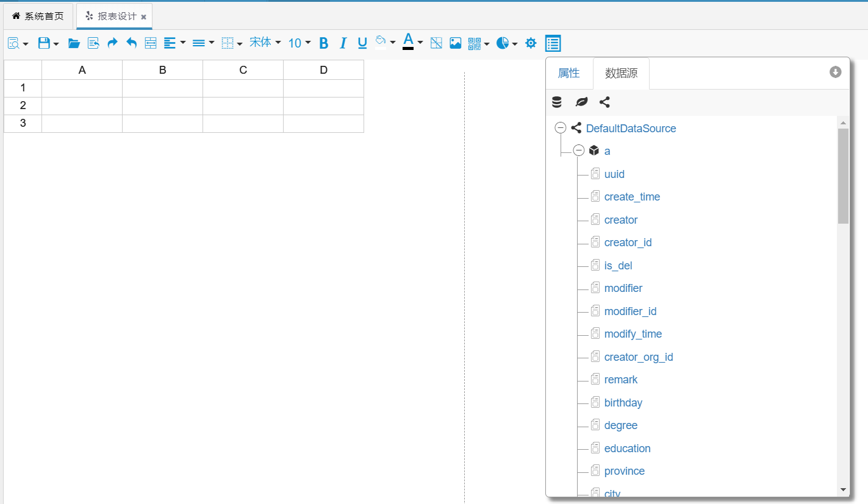The image size is (868, 504).
Task: Open the fill color dropdown arrow
Action: point(393,43)
